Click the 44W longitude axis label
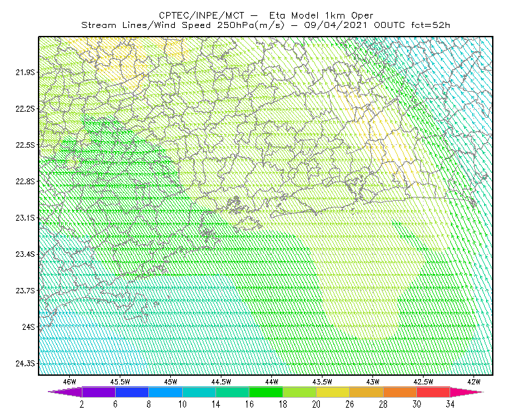 coord(272,382)
